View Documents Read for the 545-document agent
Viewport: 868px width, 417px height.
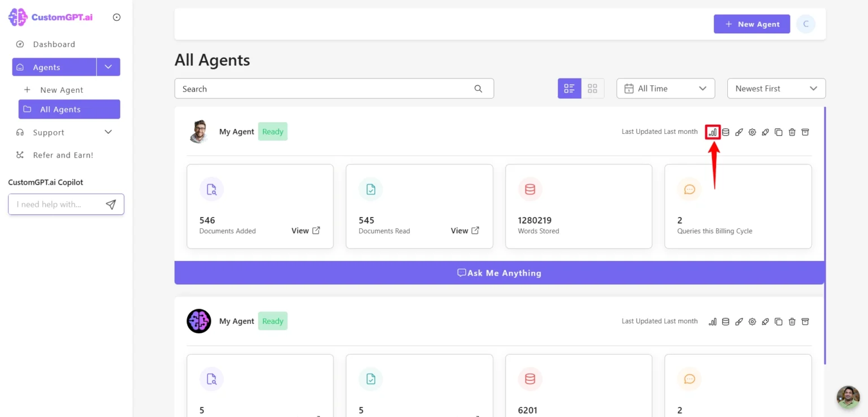point(465,231)
